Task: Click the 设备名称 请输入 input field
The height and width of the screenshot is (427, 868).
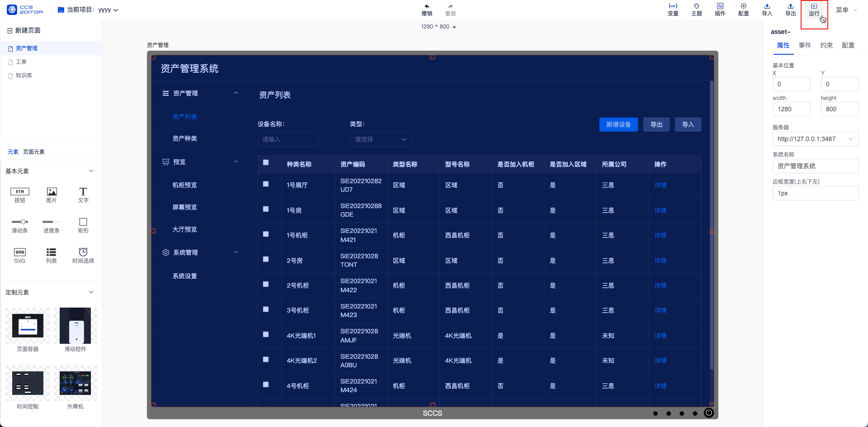Action: 288,139
